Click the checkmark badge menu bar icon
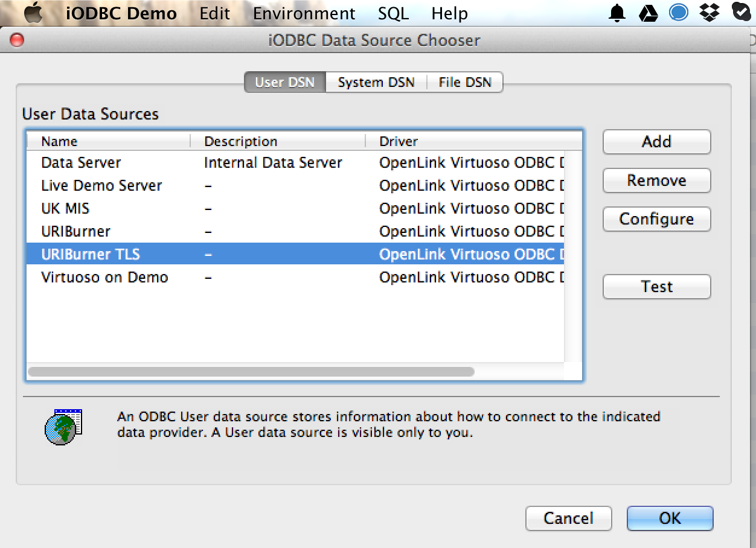Viewport: 756px width, 548px height. pos(742,13)
